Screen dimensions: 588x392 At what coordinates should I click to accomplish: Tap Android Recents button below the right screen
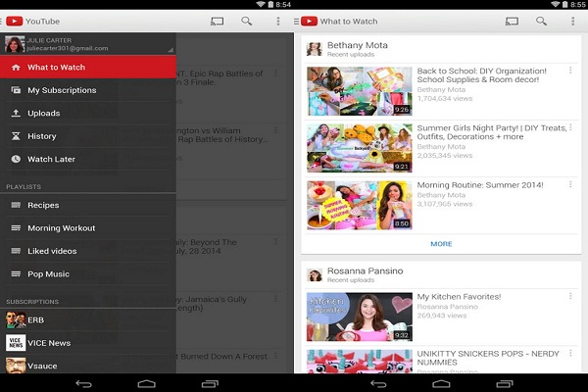[x=505, y=384]
